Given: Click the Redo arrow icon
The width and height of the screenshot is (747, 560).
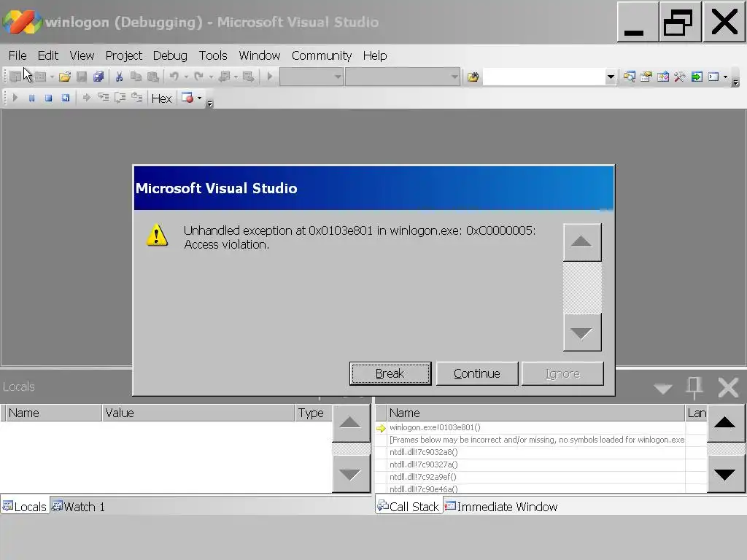Looking at the screenshot, I should pyautogui.click(x=198, y=77).
